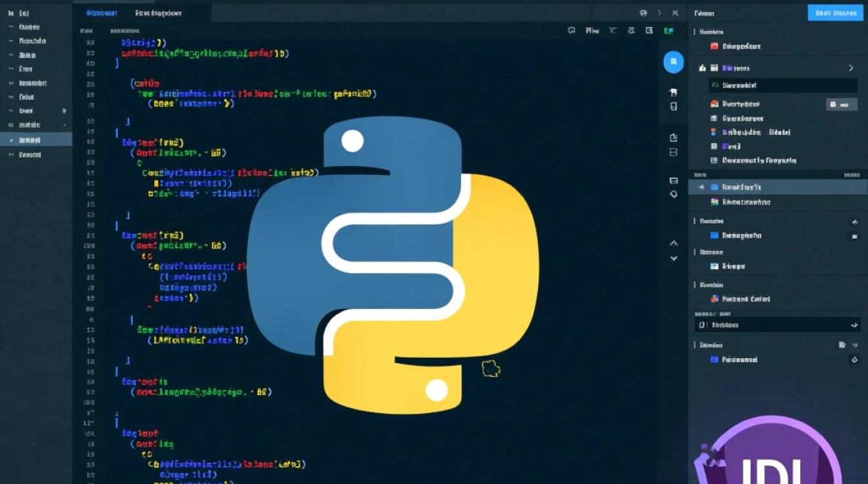Click the green run icon in the toolbar
Screen dimensions: 868x484
[669, 30]
